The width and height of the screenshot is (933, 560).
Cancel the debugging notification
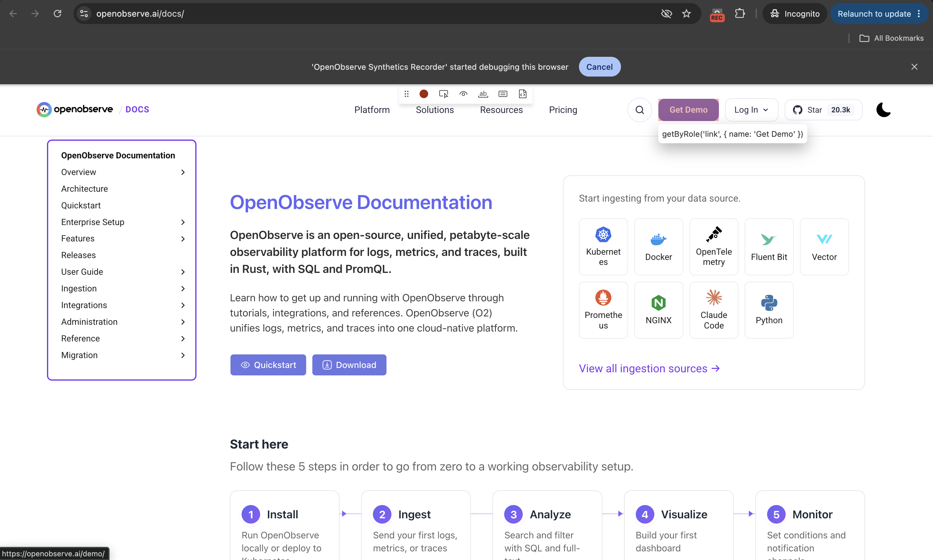pyautogui.click(x=599, y=67)
